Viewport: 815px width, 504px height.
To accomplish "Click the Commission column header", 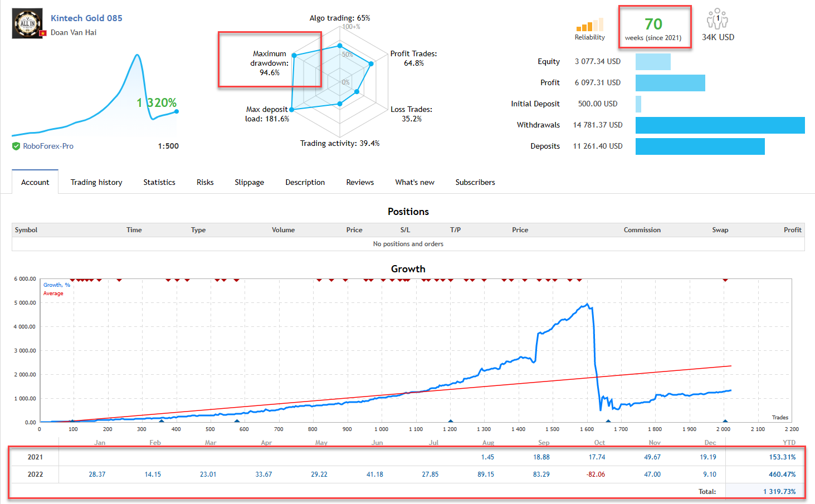I will (x=642, y=229).
